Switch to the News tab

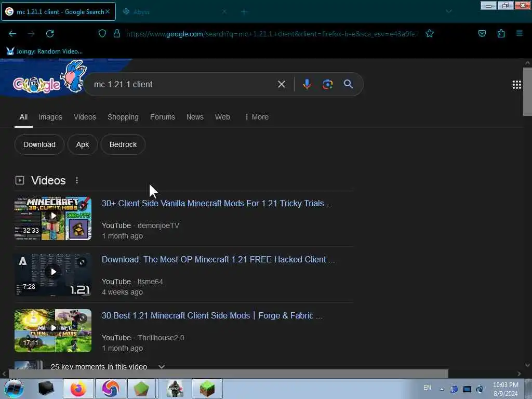[x=195, y=117]
